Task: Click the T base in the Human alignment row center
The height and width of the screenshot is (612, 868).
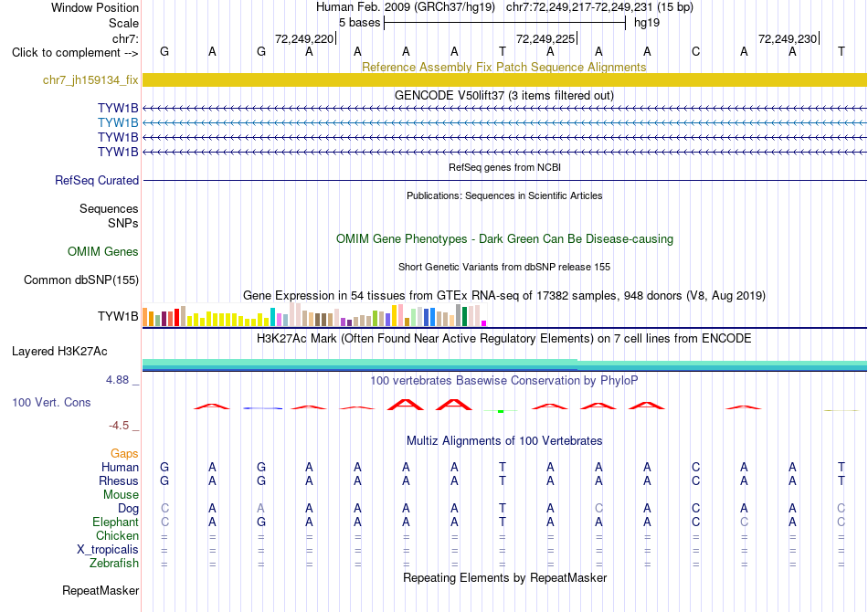Action: pos(503,467)
